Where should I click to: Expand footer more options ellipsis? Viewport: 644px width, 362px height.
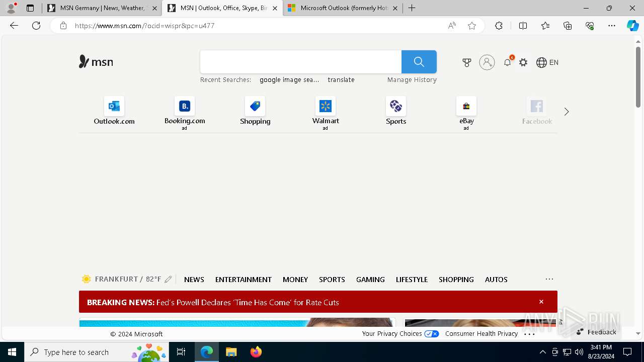529,334
